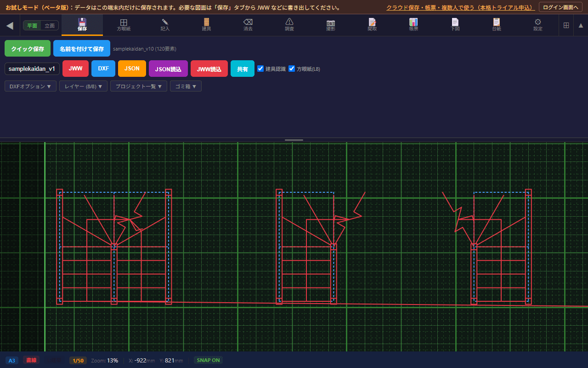Open the 保存 (save) tab icon
The height and width of the screenshot is (368, 588).
pyautogui.click(x=82, y=25)
